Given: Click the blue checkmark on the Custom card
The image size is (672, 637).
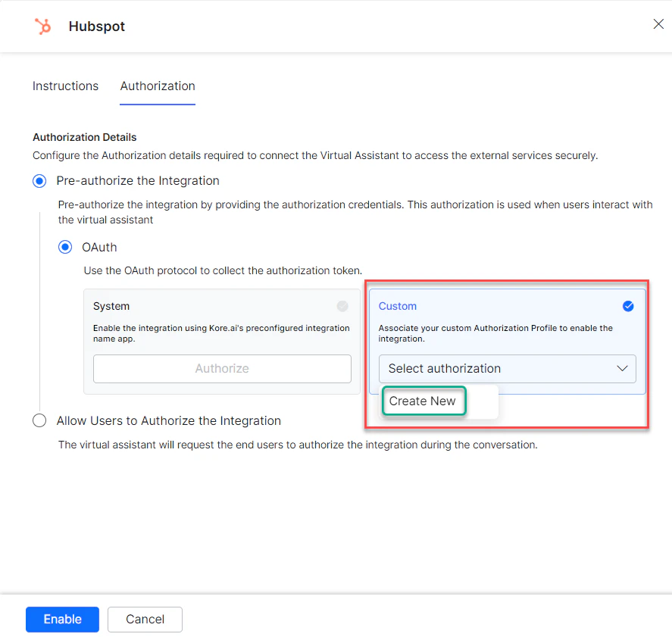Looking at the screenshot, I should point(628,306).
